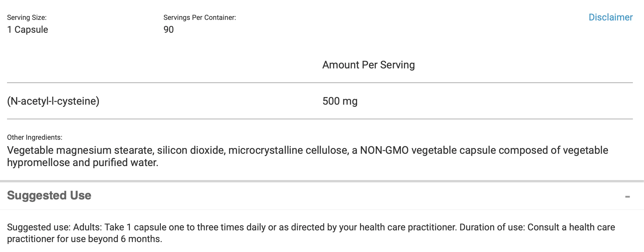
Task: Click the Other Ingredients label
Action: (x=35, y=137)
